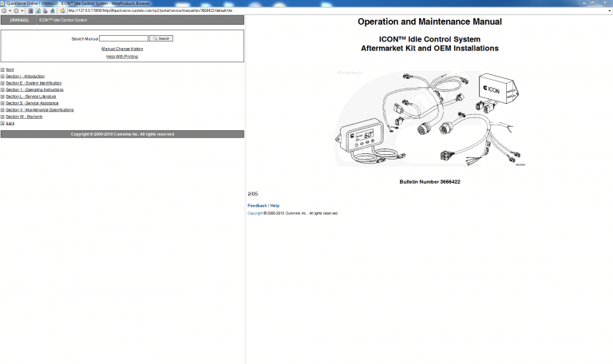Click the '2/05' date text
Viewport: 613px width, 364px height.
click(x=252, y=194)
